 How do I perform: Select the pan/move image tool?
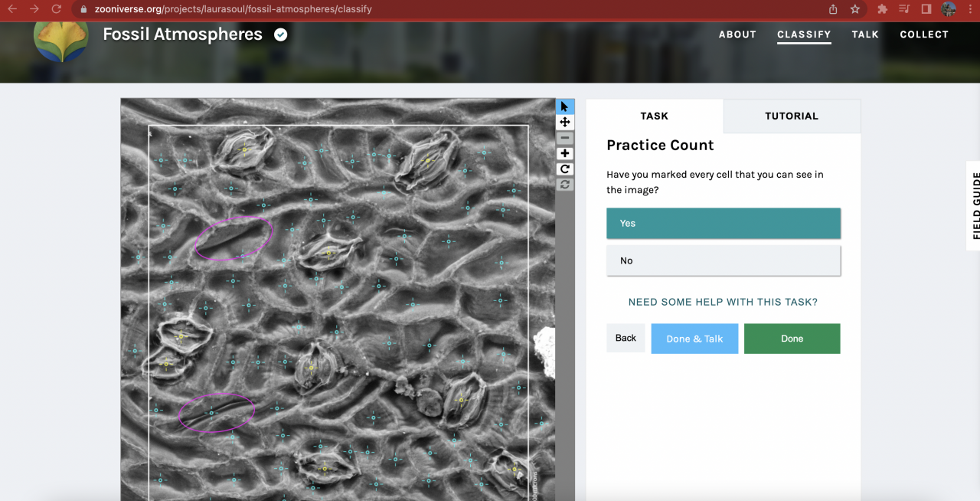point(565,123)
